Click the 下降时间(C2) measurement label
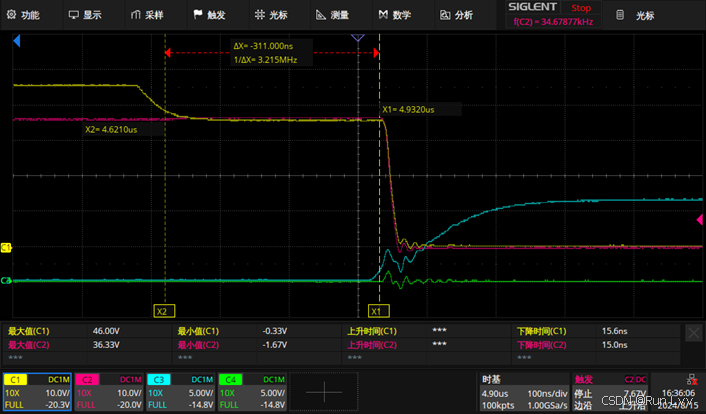The height and width of the screenshot is (414, 706). (542, 345)
